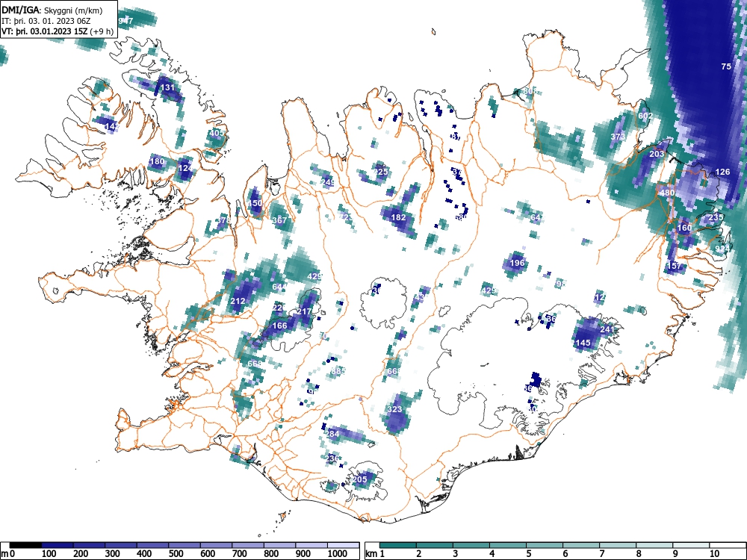Click the medium blue swatch between 400 and 500
Screen dimensions: 747x560
(152, 545)
